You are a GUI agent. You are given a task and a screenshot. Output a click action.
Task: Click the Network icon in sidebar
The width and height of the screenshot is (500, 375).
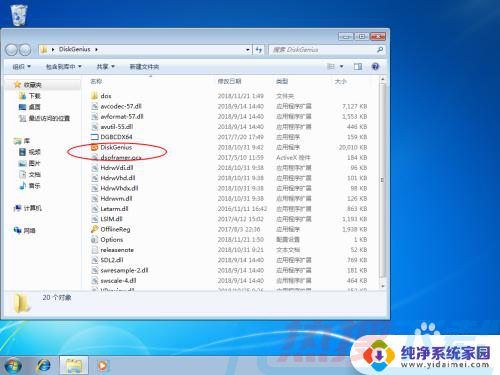17,230
